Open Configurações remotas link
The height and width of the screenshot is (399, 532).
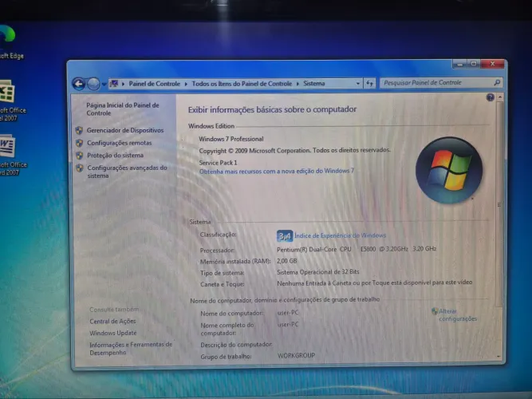point(119,143)
